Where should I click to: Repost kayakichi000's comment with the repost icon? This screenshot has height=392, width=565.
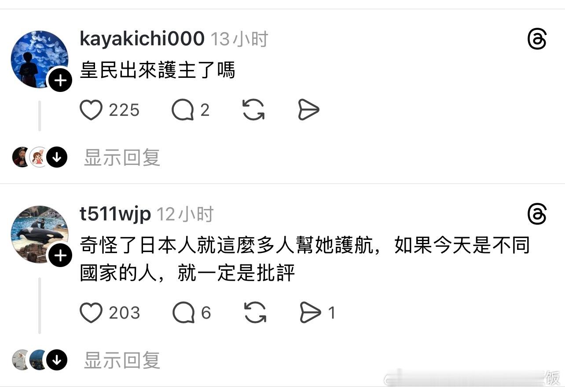click(254, 110)
